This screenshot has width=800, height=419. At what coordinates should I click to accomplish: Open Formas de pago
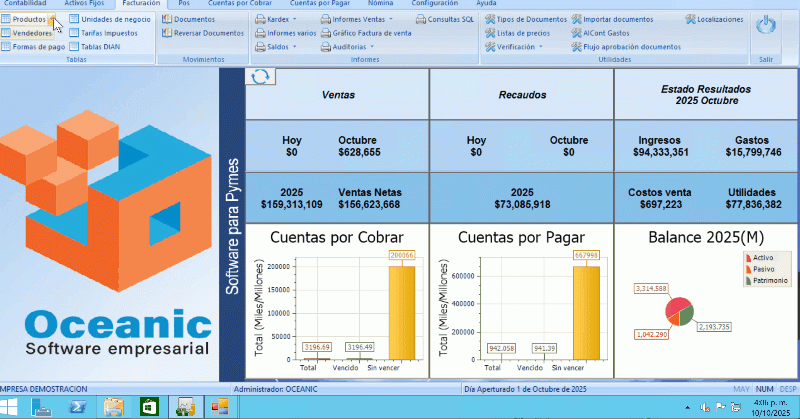click(x=33, y=47)
